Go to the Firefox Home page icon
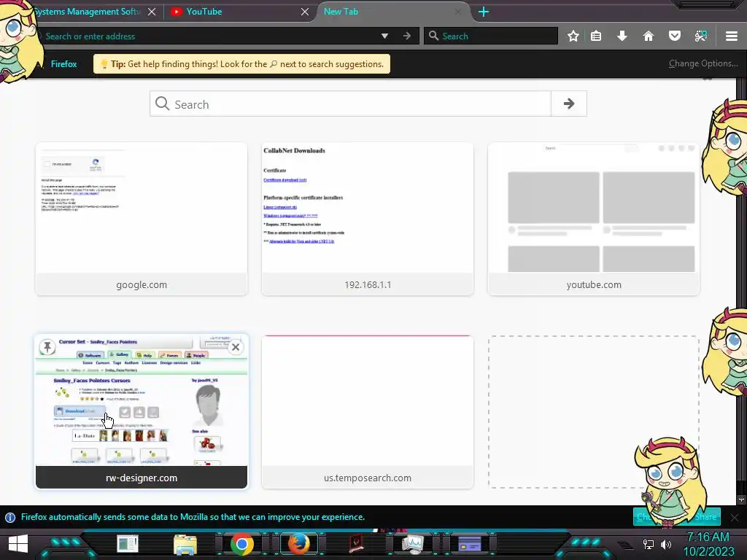Viewport: 747px width, 560px height. 649,36
